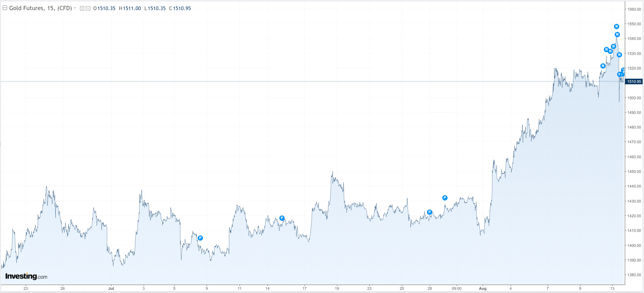Click the Gold Futures, 15, (CFD) title

pyautogui.click(x=40, y=8)
